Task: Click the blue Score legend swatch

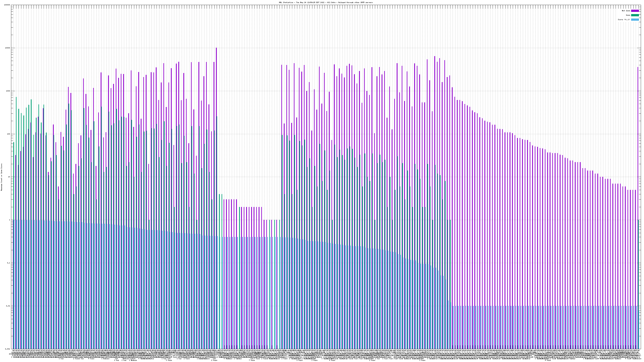Action: point(635,20)
